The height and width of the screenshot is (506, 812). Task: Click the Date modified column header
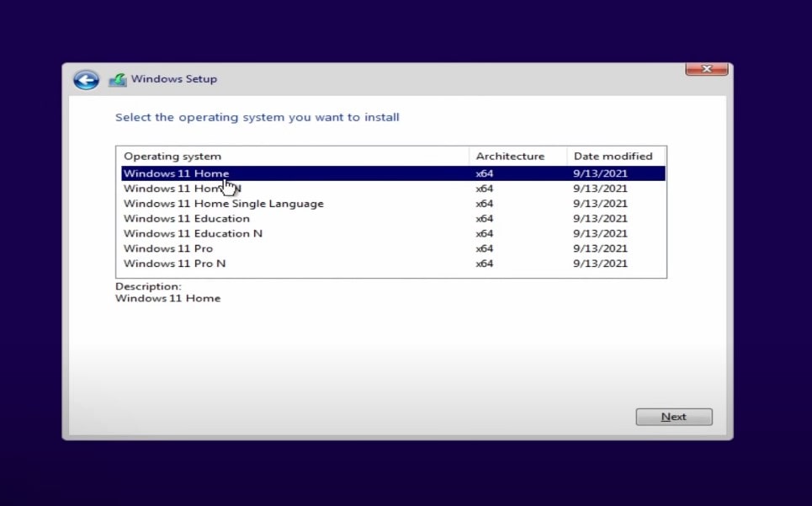[616, 157]
